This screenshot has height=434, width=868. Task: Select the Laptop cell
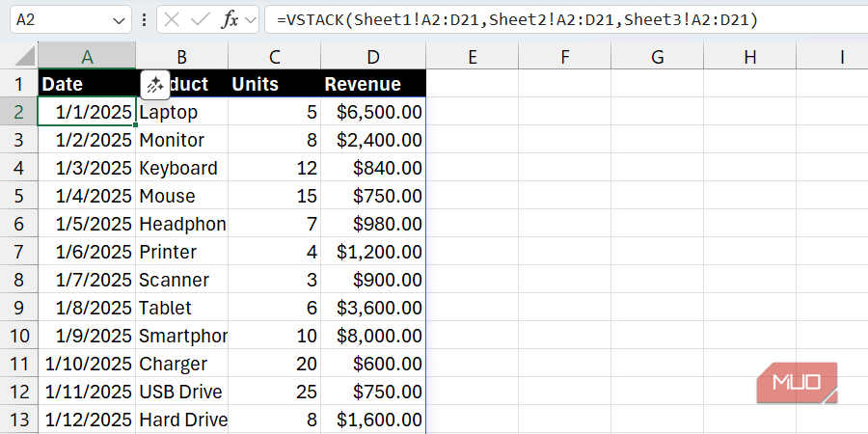point(181,112)
